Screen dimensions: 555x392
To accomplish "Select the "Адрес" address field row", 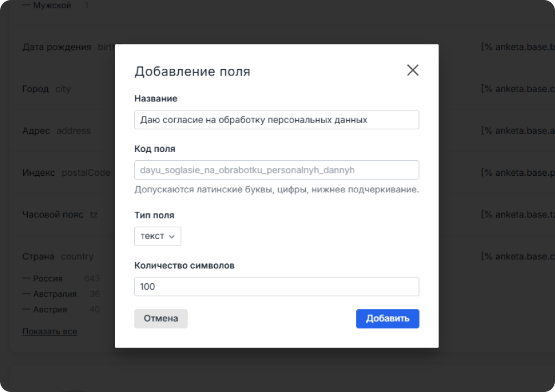I will (x=36, y=131).
